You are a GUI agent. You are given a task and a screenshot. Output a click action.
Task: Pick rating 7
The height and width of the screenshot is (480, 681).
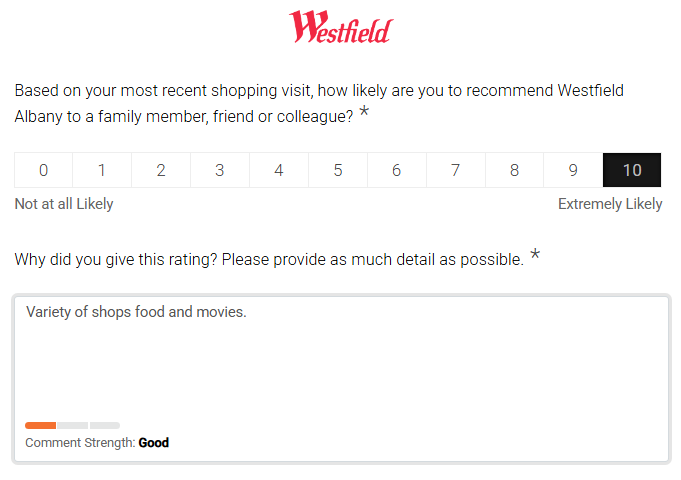(x=456, y=170)
